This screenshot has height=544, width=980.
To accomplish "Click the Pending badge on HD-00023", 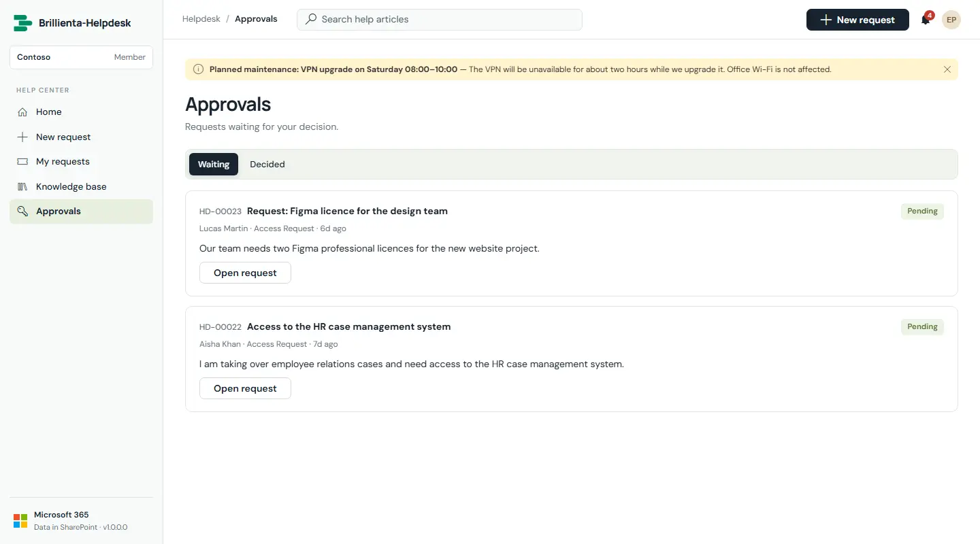I will 922,211.
